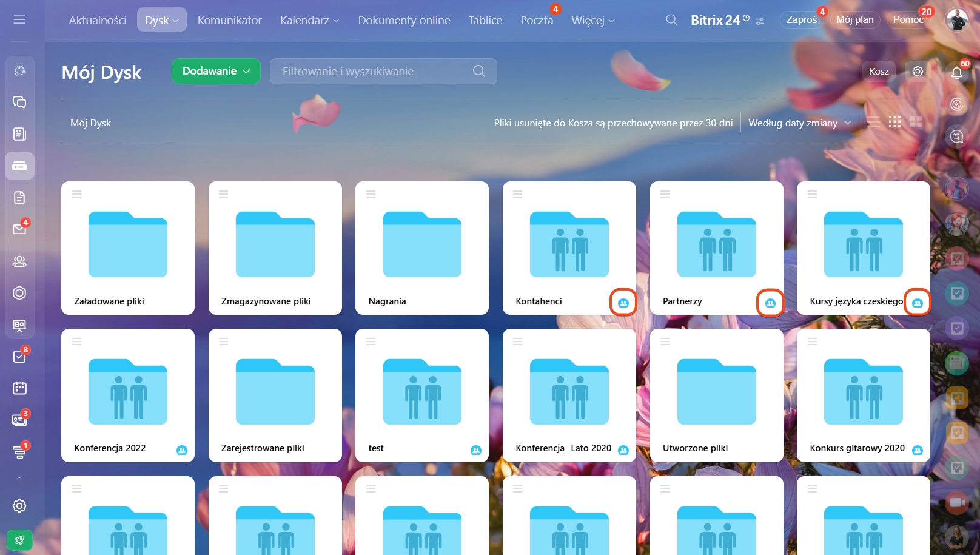Click the Mój plan button
Viewport: 980px width, 555px height.
(x=855, y=19)
